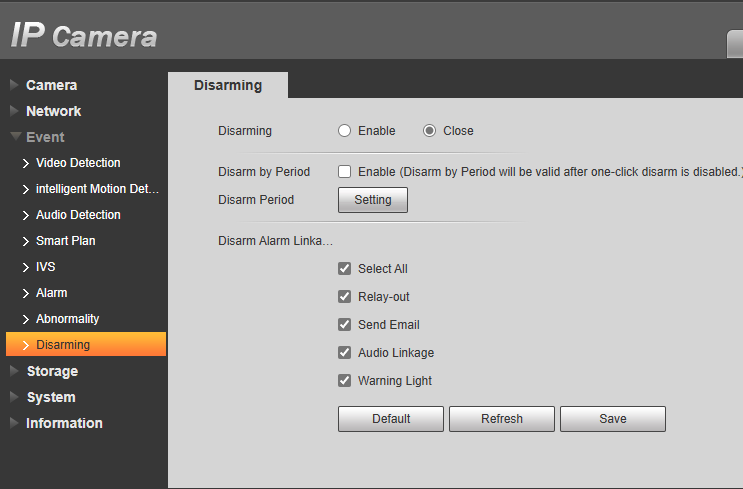Toggle the Send Email checkbox

(x=344, y=325)
